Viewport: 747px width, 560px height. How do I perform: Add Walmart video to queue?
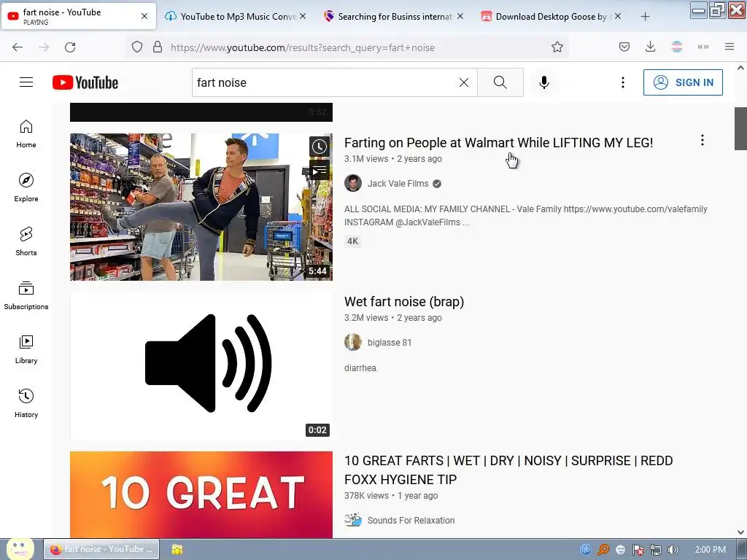[320, 170]
